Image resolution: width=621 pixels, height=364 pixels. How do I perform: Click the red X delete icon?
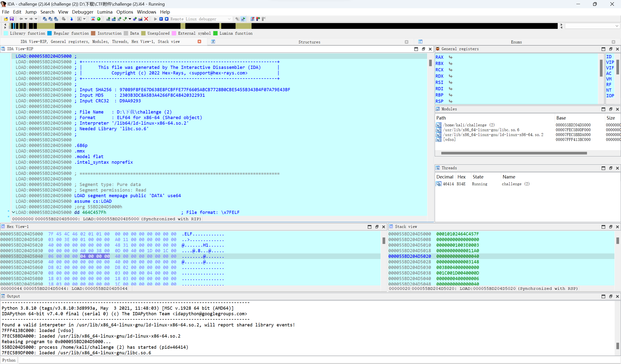(146, 19)
